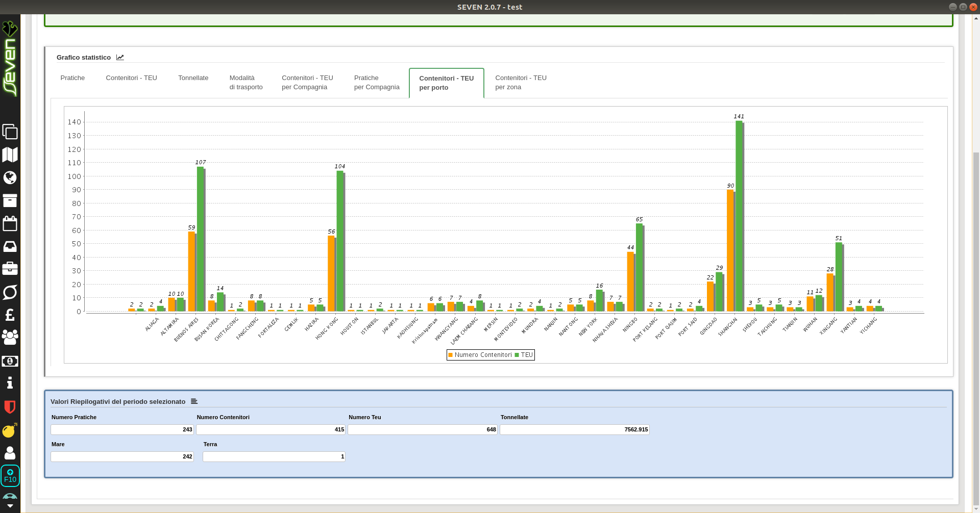This screenshot has width=980, height=513.
Task: Click the 'YICHANG' axis label
Action: (x=869, y=325)
